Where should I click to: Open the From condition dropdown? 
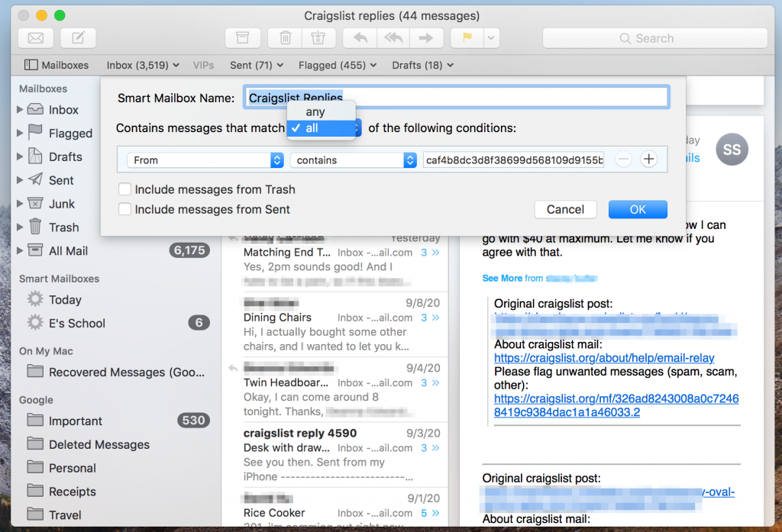pyautogui.click(x=205, y=160)
